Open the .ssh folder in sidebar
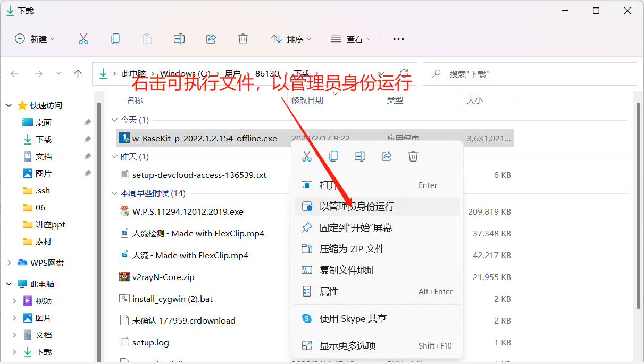The image size is (644, 364). click(37, 190)
